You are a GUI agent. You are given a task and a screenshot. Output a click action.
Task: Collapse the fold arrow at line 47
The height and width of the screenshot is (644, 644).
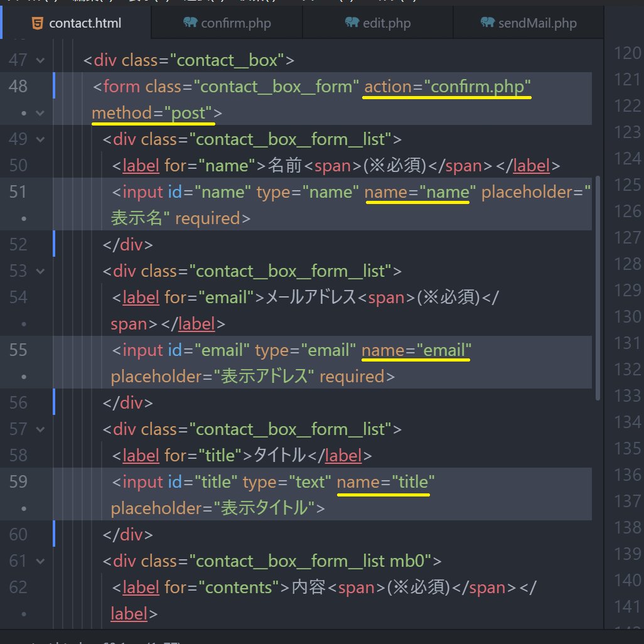(x=40, y=60)
